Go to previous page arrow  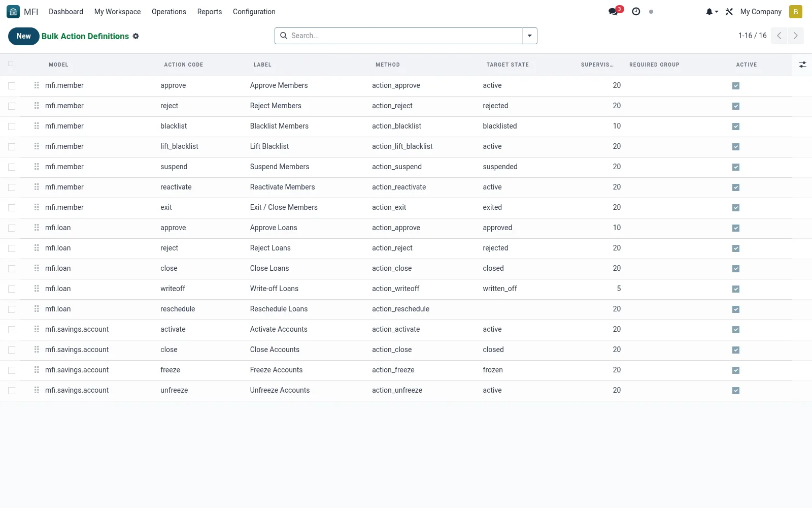click(779, 36)
